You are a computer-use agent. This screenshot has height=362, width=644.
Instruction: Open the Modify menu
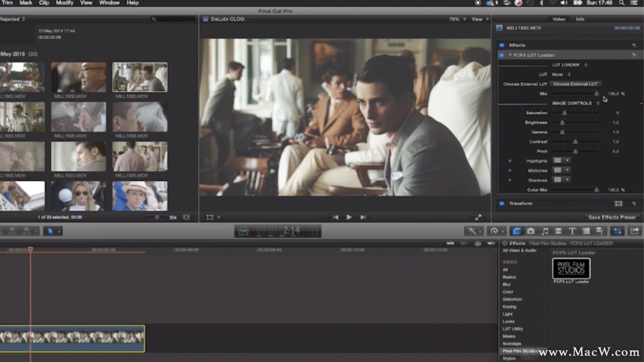(x=64, y=3)
